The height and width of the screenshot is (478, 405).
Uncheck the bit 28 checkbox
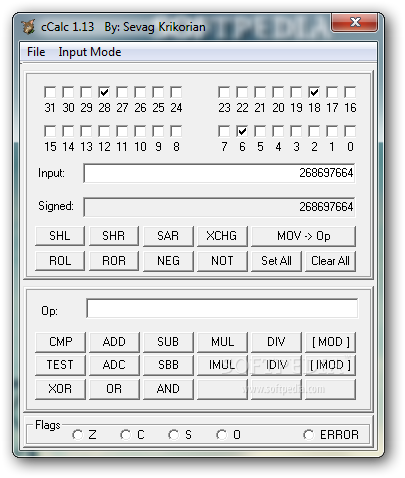pos(104,92)
